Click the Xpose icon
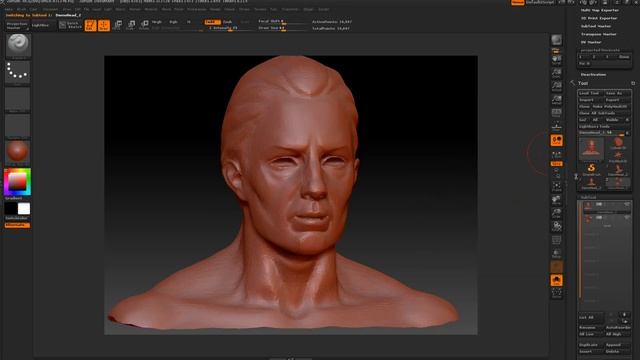640x360 pixels. (557, 293)
